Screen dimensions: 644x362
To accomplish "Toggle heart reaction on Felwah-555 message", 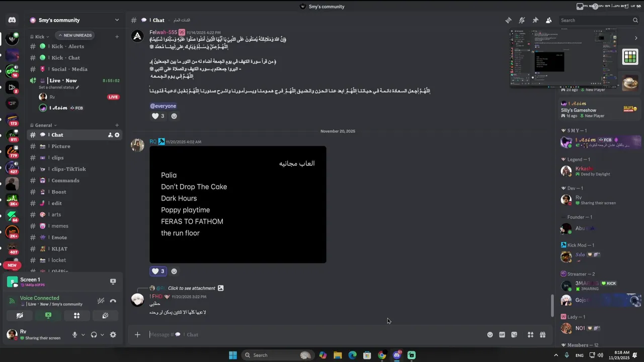I will (x=157, y=116).
